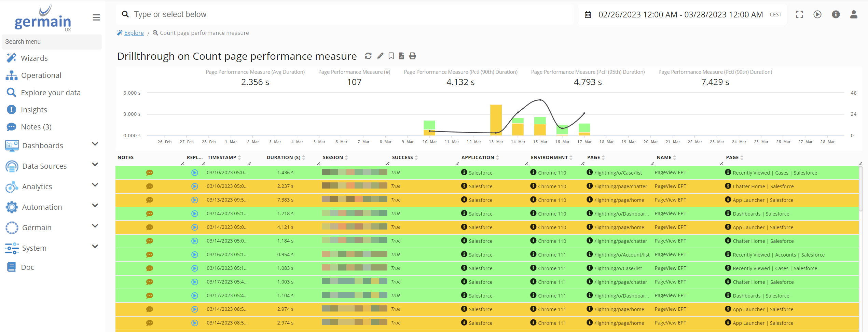The width and height of the screenshot is (868, 332).
Task: Expand the Analytics sidebar section
Action: (x=95, y=185)
